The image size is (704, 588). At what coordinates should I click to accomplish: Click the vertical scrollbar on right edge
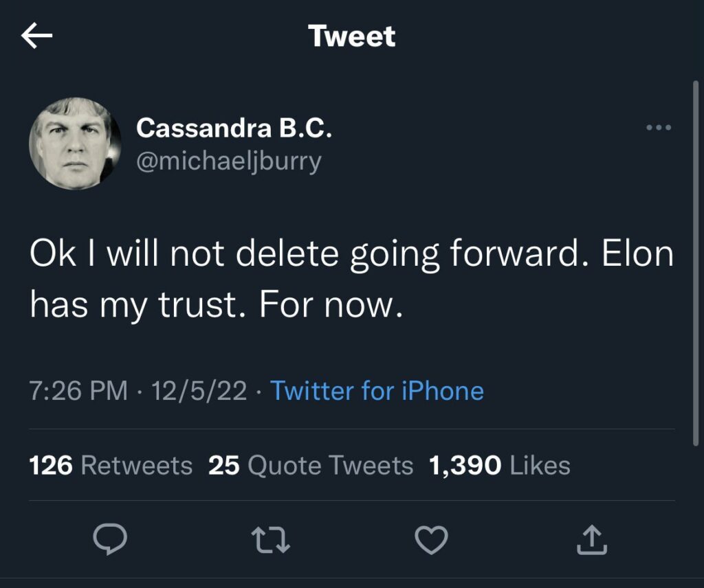coord(696,261)
